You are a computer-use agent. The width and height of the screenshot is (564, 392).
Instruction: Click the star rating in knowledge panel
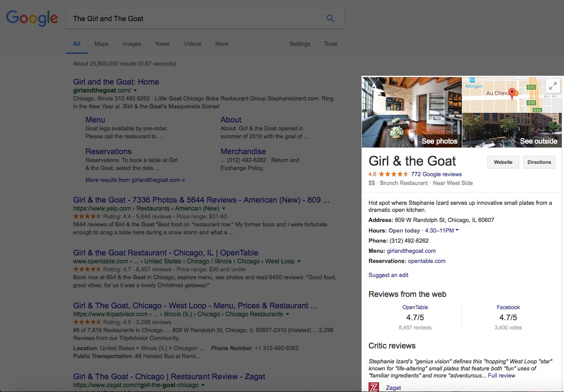[x=394, y=174]
